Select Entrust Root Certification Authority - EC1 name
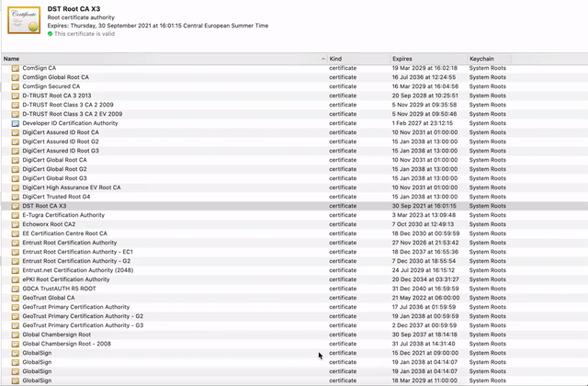588x386 pixels. point(77,252)
